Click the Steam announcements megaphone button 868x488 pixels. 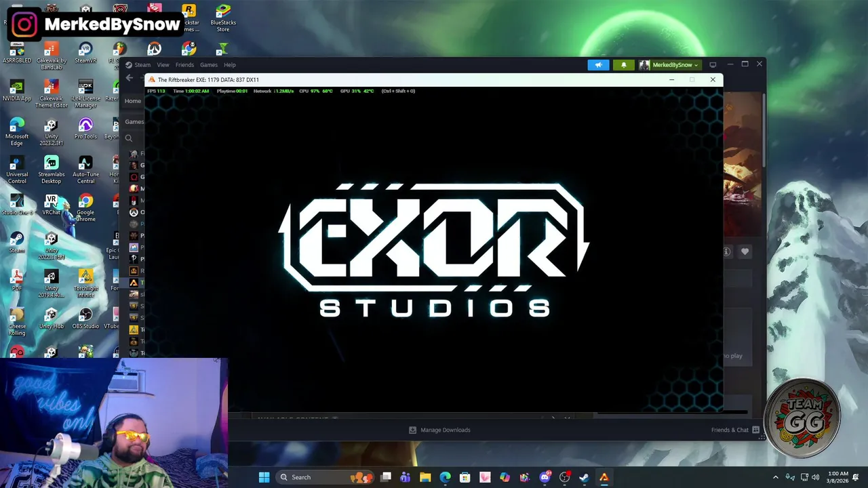click(x=598, y=65)
